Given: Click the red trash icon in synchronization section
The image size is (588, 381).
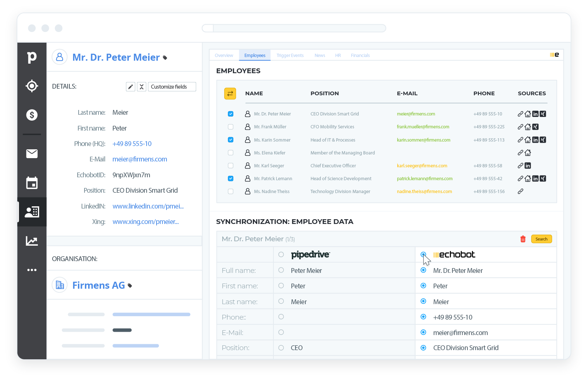Looking at the screenshot, I should (523, 239).
